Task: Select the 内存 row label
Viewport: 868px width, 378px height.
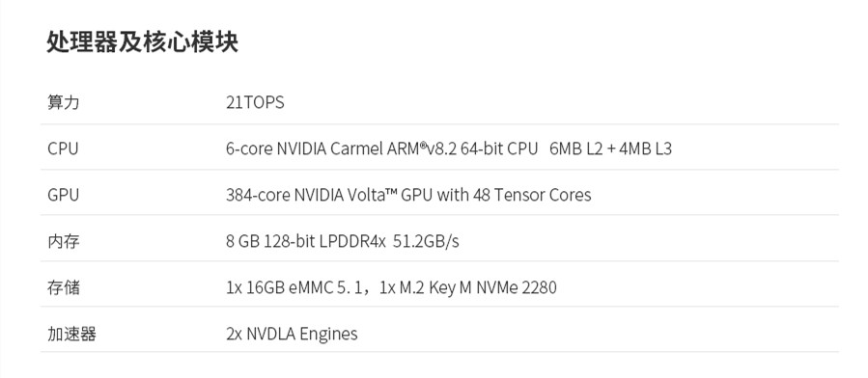Action: [x=63, y=241]
